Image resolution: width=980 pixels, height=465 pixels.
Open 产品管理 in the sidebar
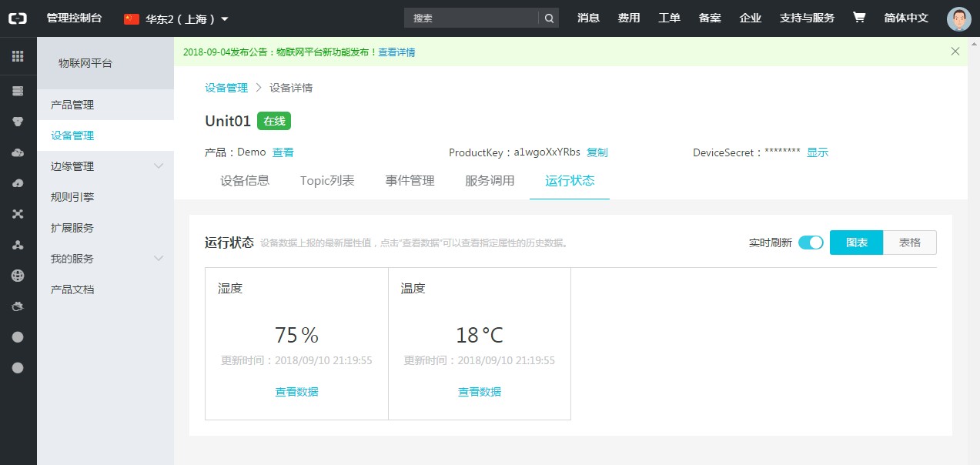[105, 105]
